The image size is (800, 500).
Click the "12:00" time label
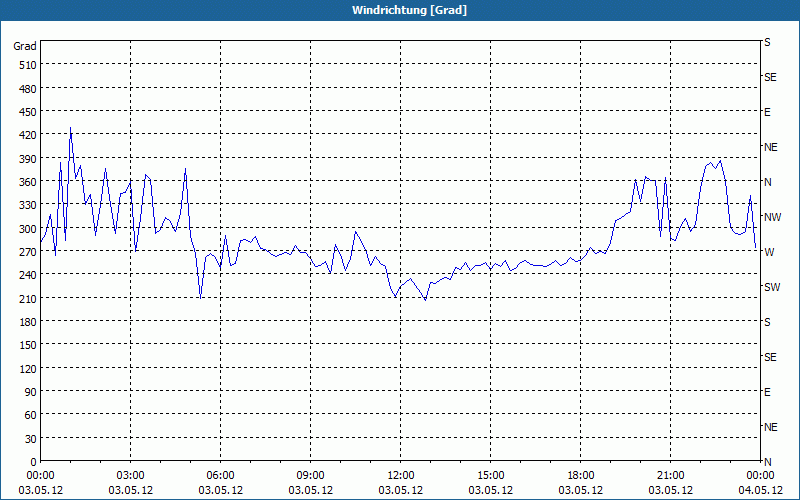pos(401,476)
